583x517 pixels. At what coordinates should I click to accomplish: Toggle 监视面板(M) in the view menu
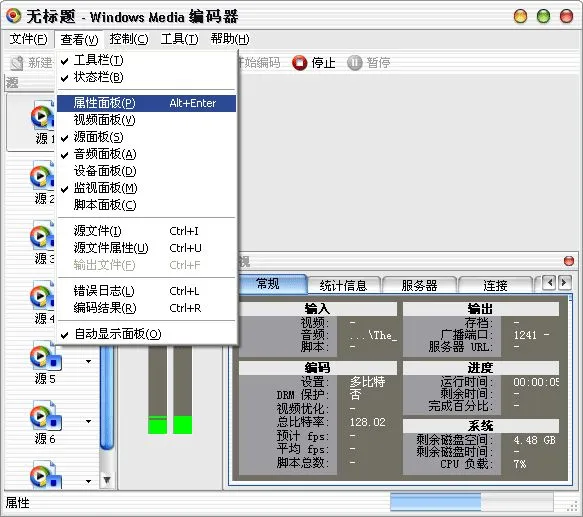[146, 188]
